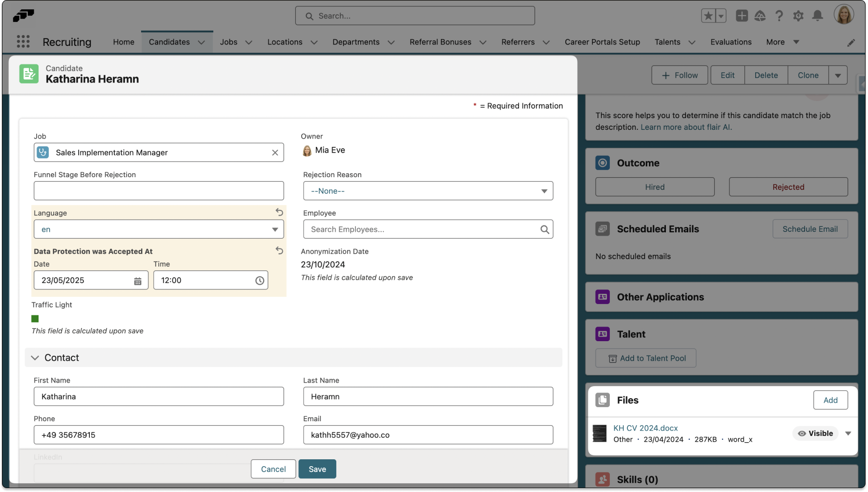Click the Help question mark icon
This screenshot has width=868, height=492.
coord(779,16)
